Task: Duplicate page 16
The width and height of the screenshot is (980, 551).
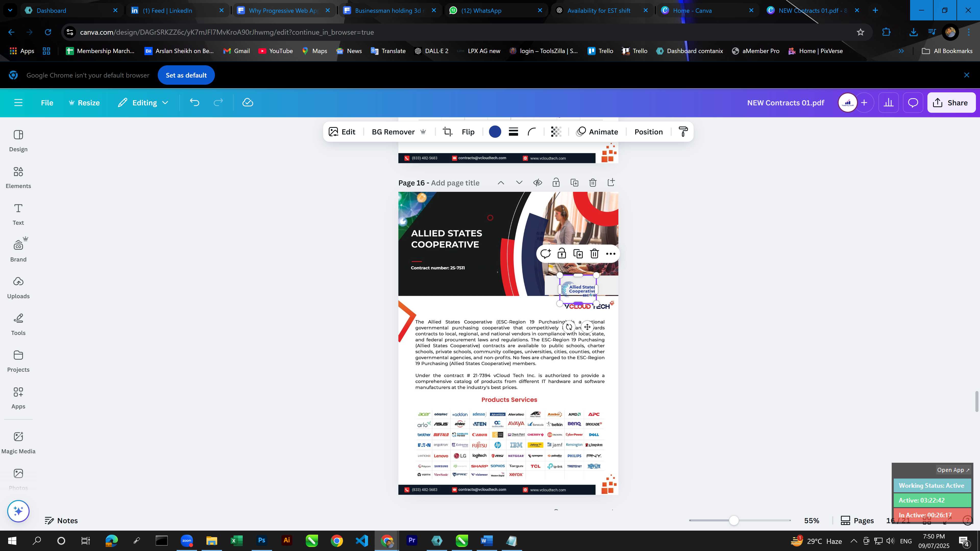Action: [574, 183]
